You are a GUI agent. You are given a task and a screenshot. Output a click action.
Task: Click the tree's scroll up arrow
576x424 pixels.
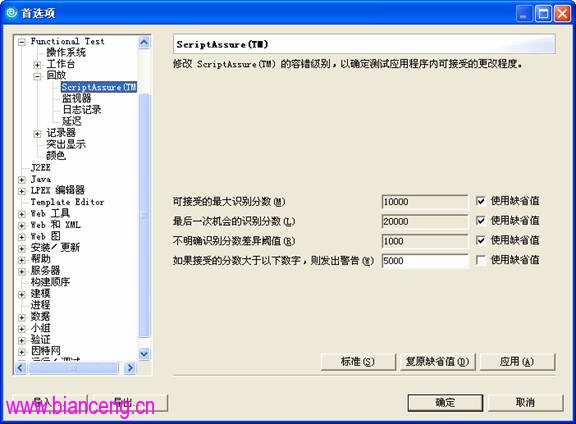tap(144, 43)
